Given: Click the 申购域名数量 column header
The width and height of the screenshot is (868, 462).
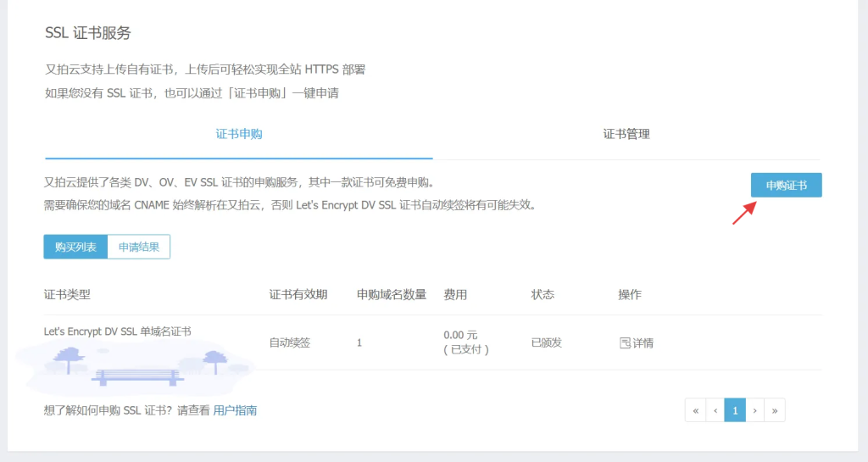Looking at the screenshot, I should 392,294.
